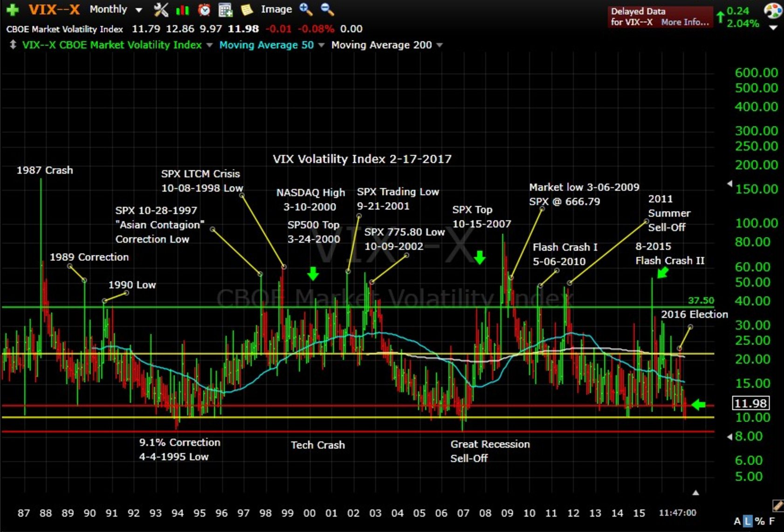Click the calendar-with-plus icon
This screenshot has height=532, width=784.
pyautogui.click(x=226, y=10)
